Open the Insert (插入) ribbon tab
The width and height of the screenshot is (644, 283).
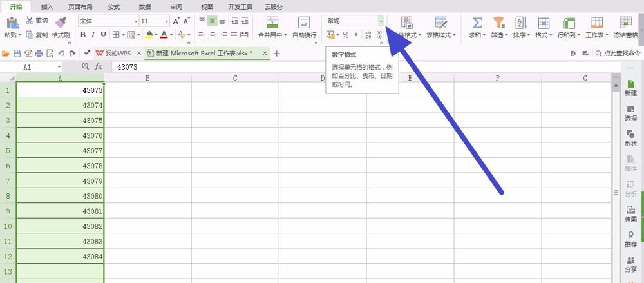click(x=47, y=6)
